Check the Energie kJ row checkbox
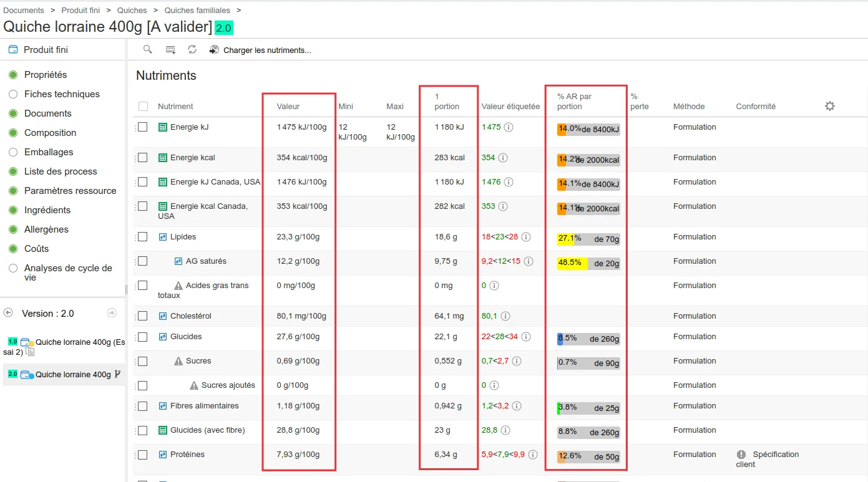The image size is (868, 482). click(x=143, y=127)
